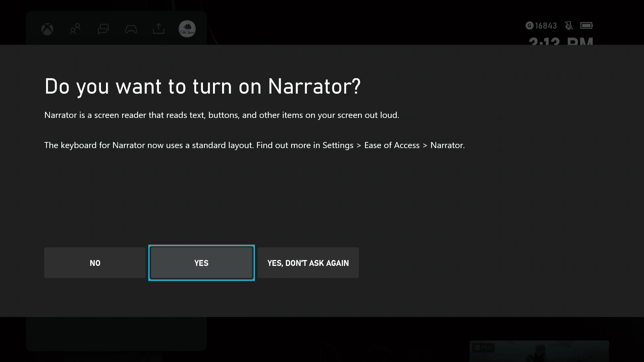Click the Upload/Share icon
Viewport: 644px width, 362px height.
(159, 29)
